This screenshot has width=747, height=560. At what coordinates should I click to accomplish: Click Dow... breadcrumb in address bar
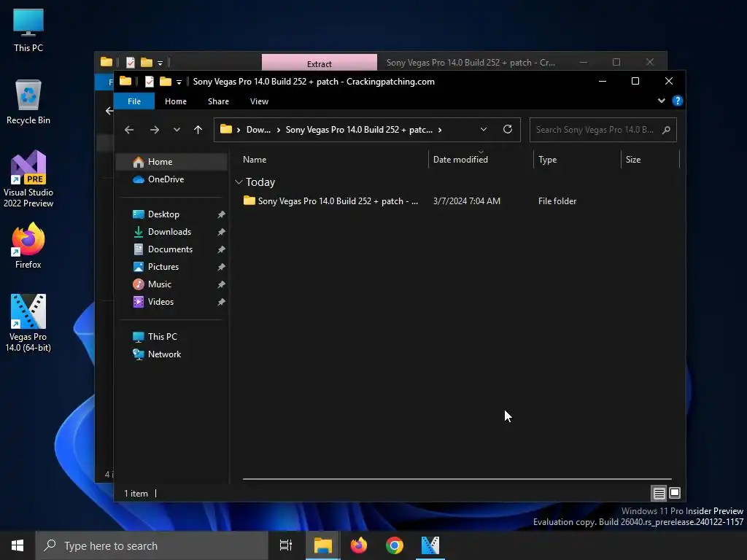tap(258, 130)
